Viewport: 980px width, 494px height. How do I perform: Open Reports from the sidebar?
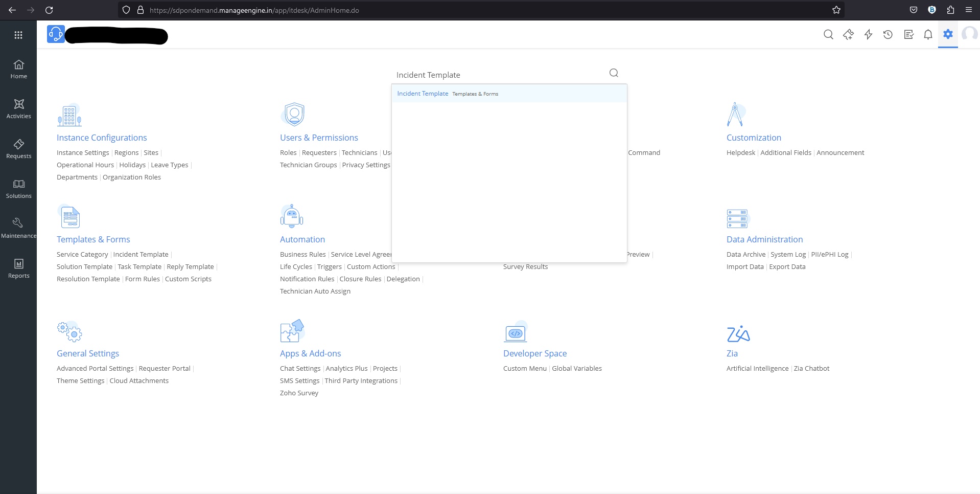click(18, 268)
